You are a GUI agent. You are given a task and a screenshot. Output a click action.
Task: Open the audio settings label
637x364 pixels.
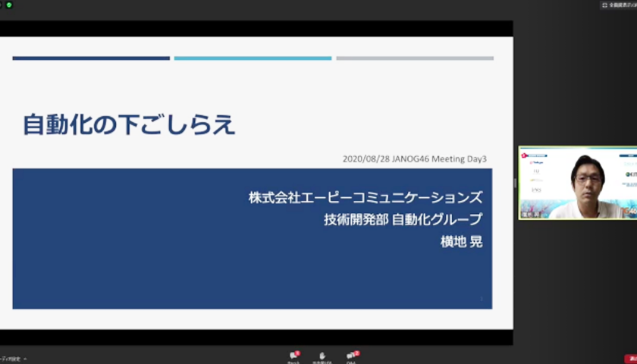(x=11, y=359)
